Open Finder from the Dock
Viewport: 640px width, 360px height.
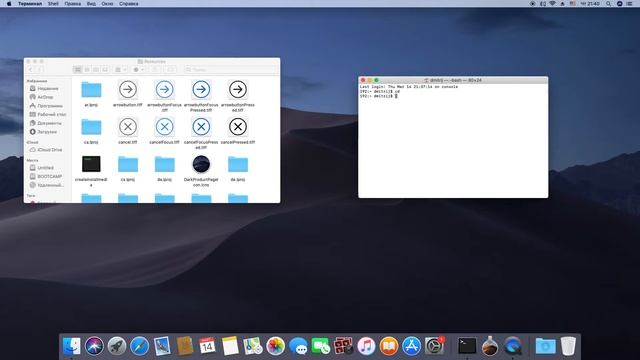(72, 346)
